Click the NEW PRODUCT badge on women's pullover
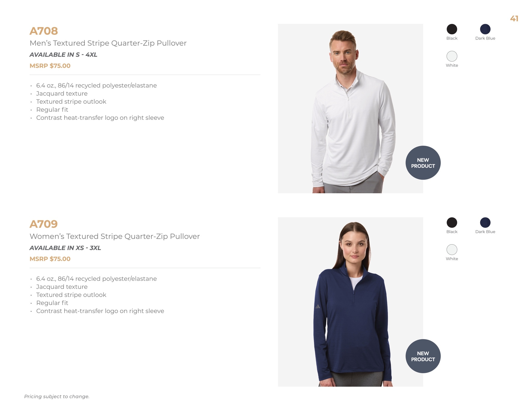 coord(423,356)
